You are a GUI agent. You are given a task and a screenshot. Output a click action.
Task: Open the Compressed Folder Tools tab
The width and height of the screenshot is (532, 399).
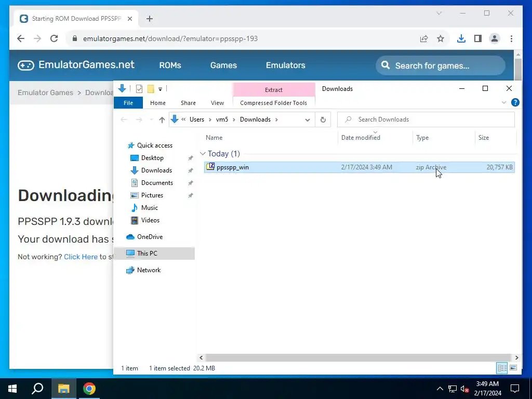click(x=273, y=103)
